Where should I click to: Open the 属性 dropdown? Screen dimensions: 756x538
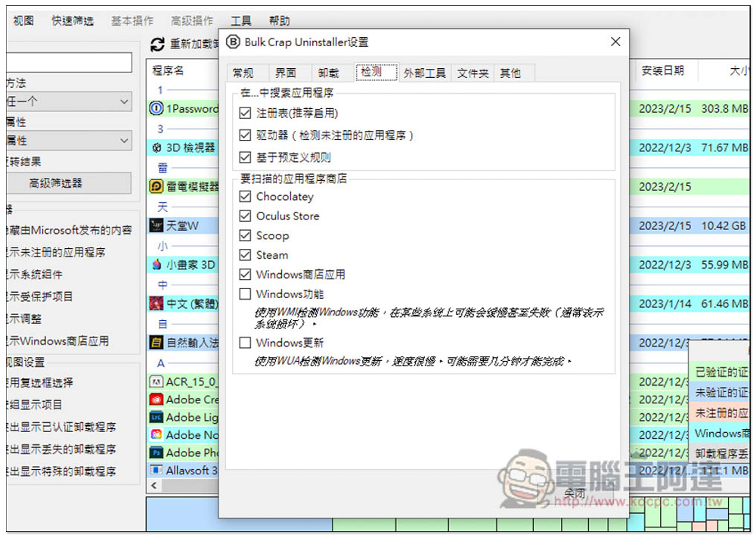(x=69, y=141)
